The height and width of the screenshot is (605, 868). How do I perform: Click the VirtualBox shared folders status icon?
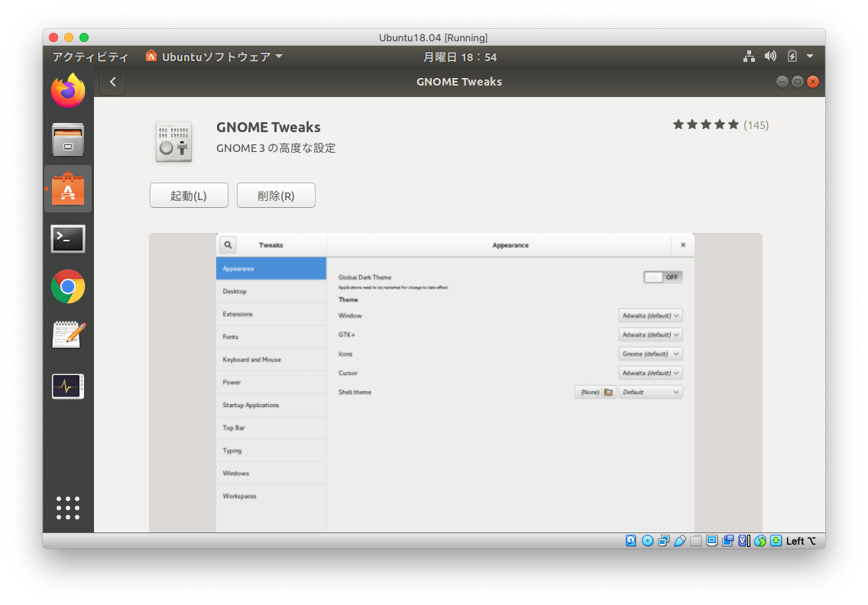[x=696, y=541]
